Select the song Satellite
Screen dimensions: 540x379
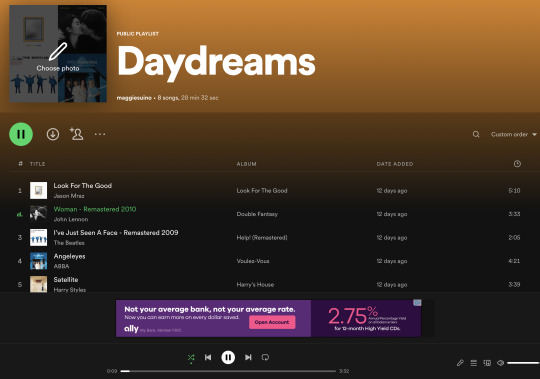tap(66, 280)
